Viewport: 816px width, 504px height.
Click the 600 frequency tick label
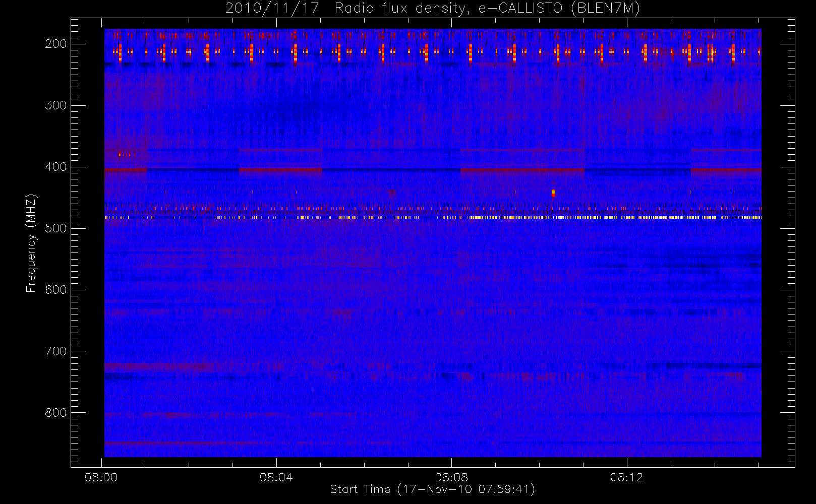[56, 290]
